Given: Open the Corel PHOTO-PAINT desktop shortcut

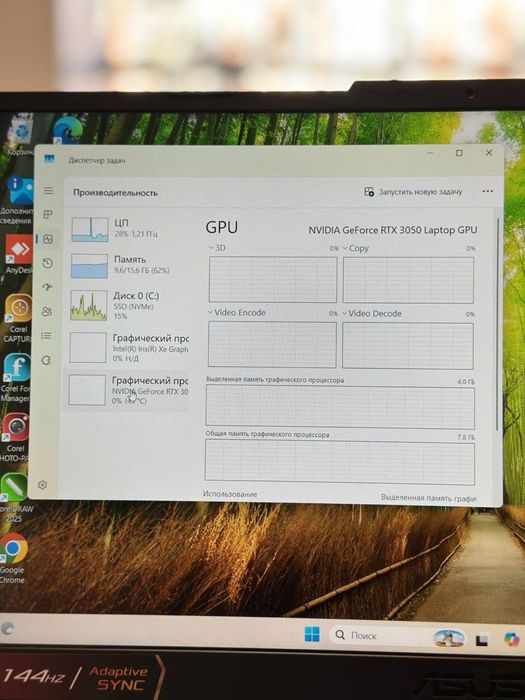Looking at the screenshot, I should (x=15, y=438).
